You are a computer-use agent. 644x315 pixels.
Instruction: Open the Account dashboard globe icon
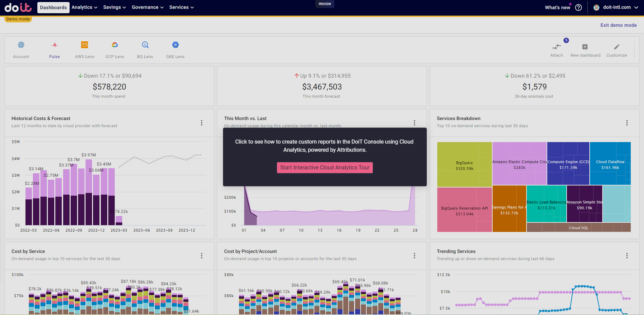click(21, 45)
